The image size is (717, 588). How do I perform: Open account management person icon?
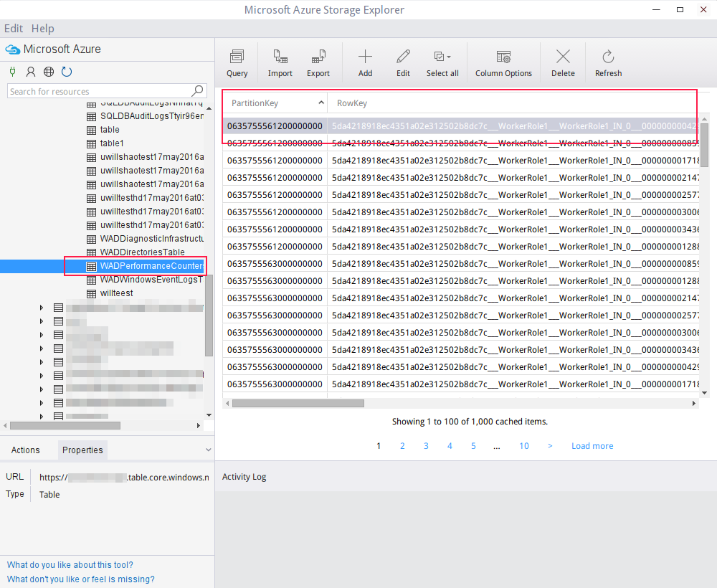pyautogui.click(x=31, y=71)
